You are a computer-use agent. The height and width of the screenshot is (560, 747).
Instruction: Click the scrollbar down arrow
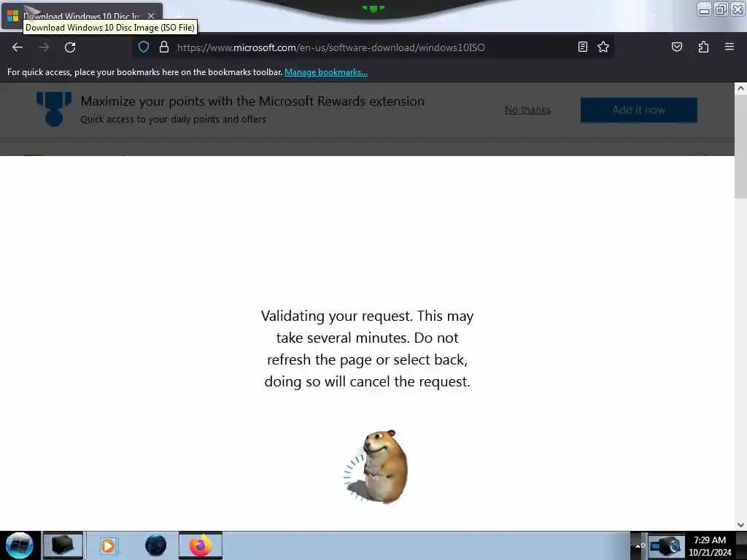tap(740, 525)
